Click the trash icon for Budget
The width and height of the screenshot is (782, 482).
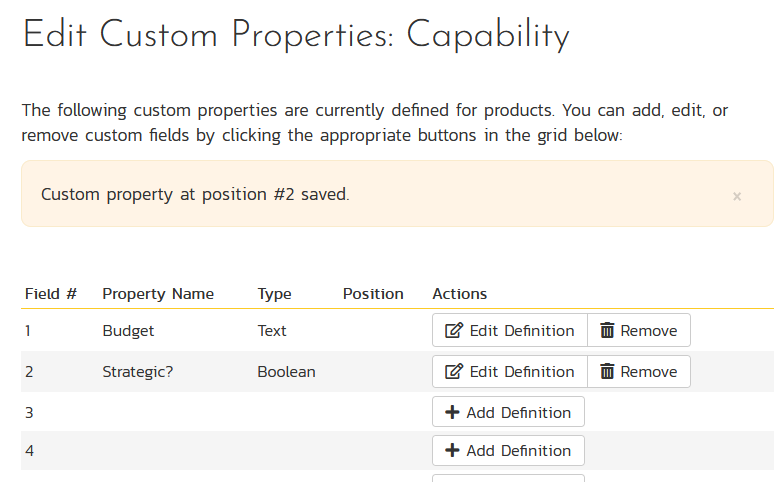point(607,331)
